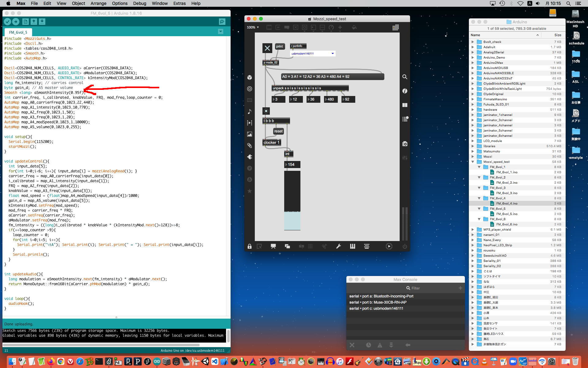The image size is (588, 368).
Task: Click the Max patcher search magnifier
Action: 405,77
